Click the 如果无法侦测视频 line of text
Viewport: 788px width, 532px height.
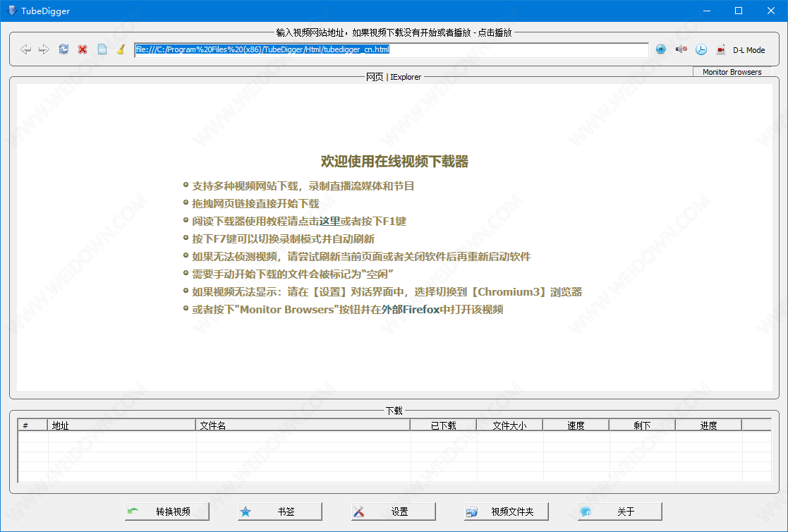click(361, 256)
